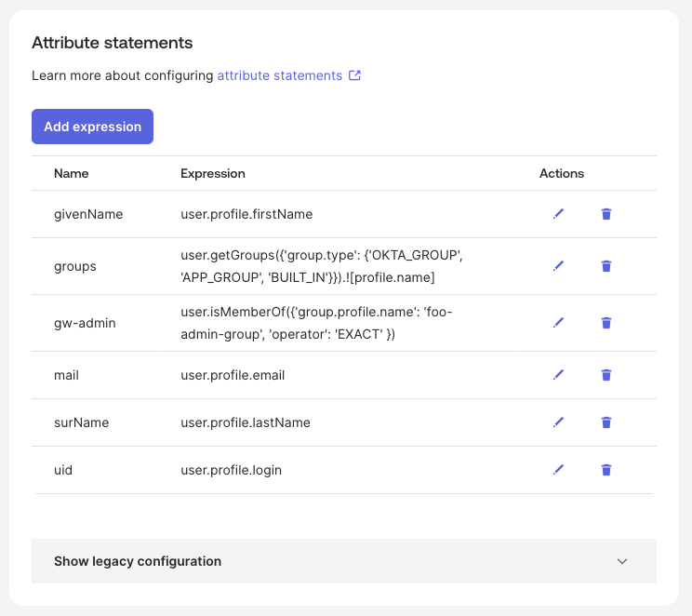
Task: Click the Expression column header
Action: point(213,173)
